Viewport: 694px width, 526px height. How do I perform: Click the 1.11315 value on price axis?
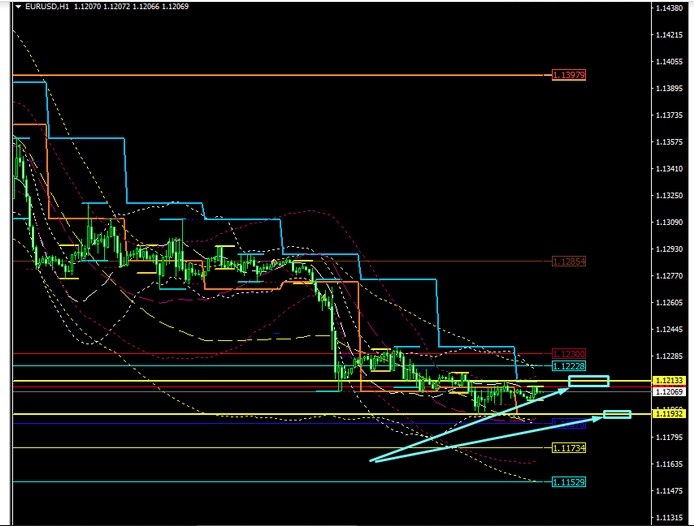click(667, 518)
